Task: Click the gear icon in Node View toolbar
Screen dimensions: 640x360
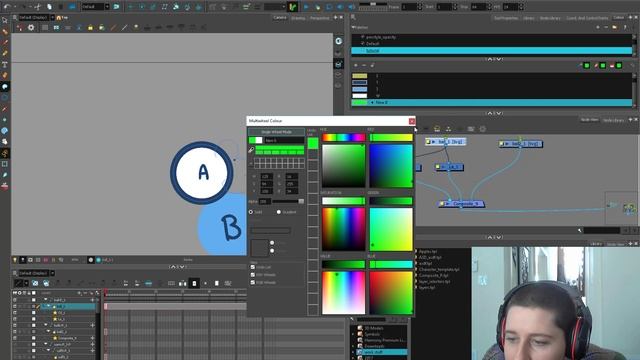Action: (x=482, y=129)
